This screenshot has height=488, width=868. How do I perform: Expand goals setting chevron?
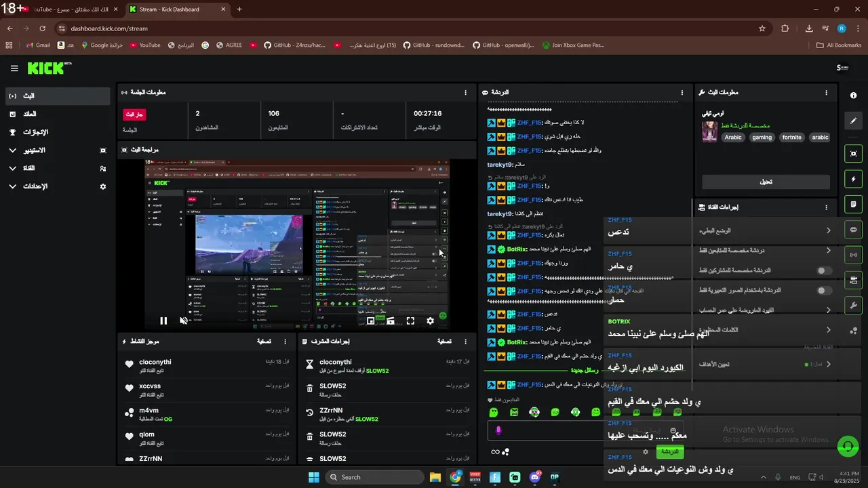click(828, 364)
